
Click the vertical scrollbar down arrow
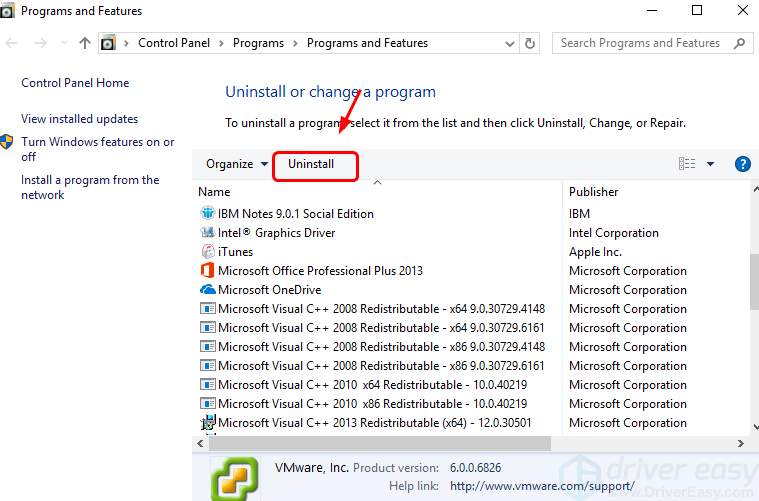(755, 427)
